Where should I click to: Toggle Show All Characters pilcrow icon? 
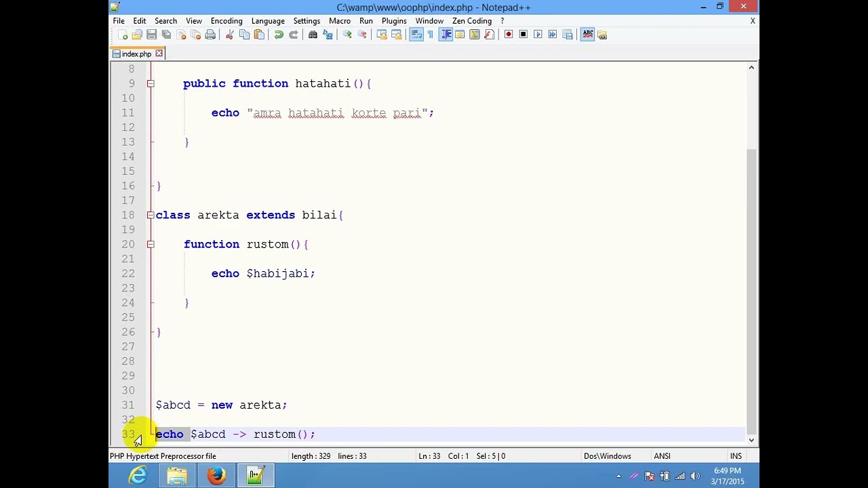(x=431, y=35)
